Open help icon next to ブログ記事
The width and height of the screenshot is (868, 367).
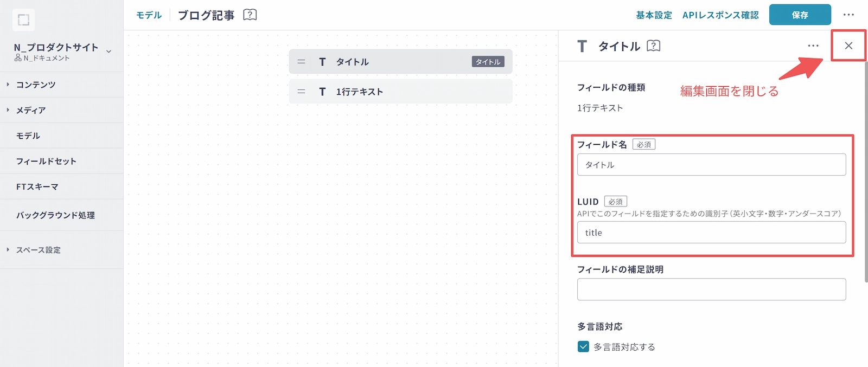pyautogui.click(x=250, y=15)
